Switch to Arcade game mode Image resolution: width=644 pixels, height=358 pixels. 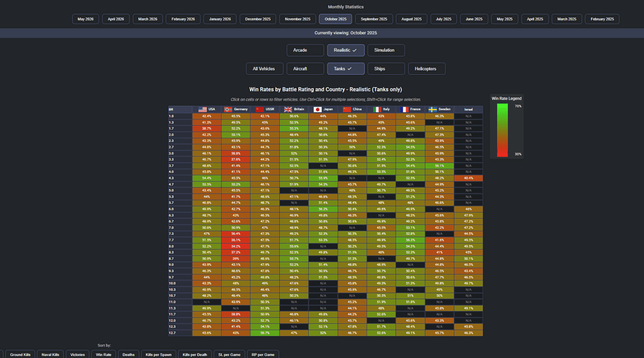pyautogui.click(x=305, y=50)
